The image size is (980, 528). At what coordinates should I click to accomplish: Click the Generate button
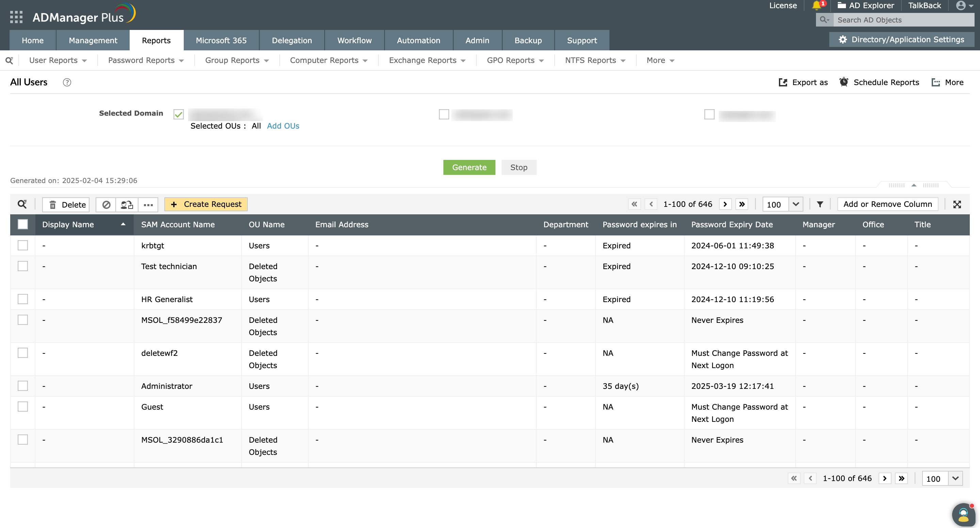[x=469, y=167]
